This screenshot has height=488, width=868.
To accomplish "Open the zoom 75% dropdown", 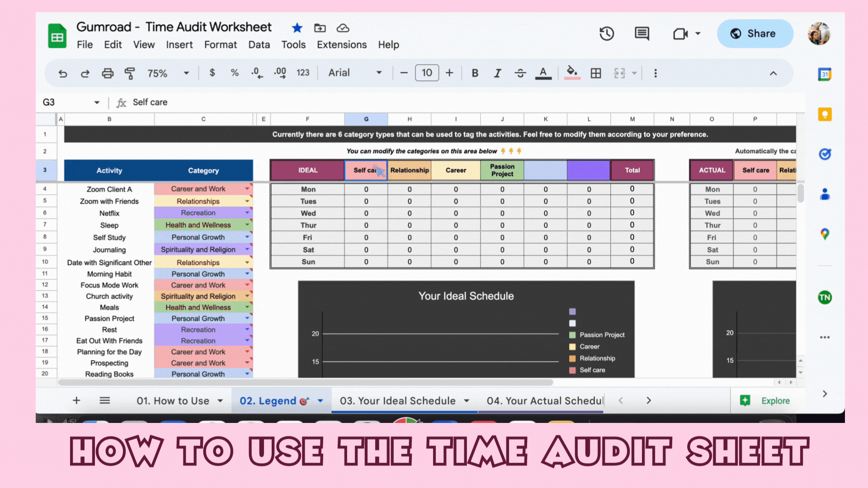I will click(x=168, y=73).
